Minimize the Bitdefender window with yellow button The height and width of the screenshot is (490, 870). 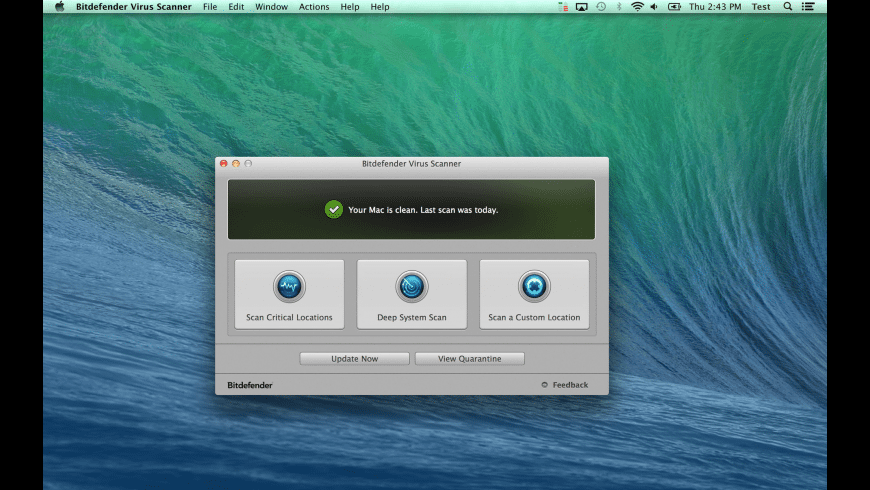[x=236, y=163]
